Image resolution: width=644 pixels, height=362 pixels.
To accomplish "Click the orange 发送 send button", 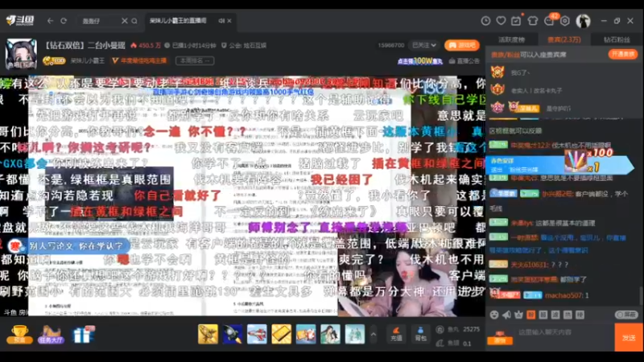I will pyautogui.click(x=629, y=337).
